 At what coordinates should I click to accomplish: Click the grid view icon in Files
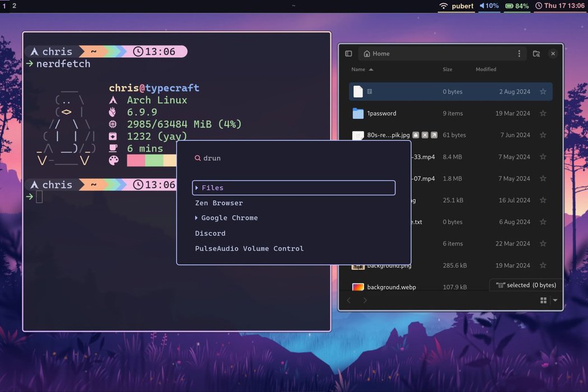(x=543, y=301)
